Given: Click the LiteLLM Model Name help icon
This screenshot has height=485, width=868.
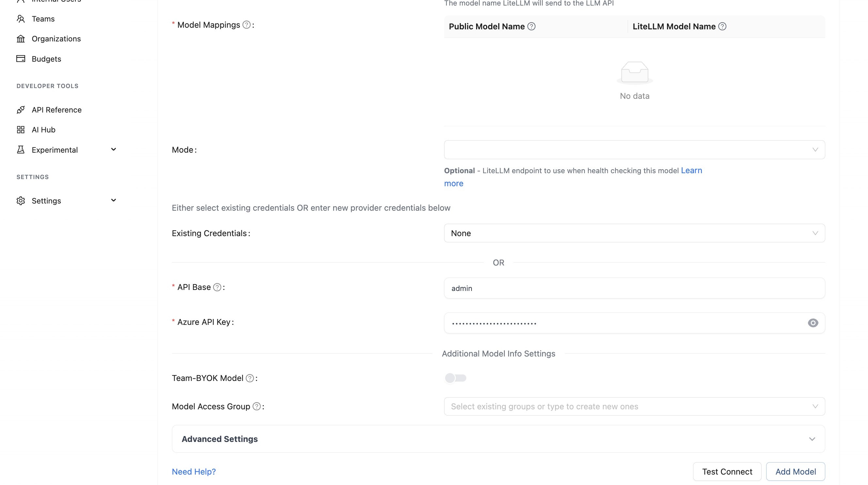Looking at the screenshot, I should tap(722, 27).
